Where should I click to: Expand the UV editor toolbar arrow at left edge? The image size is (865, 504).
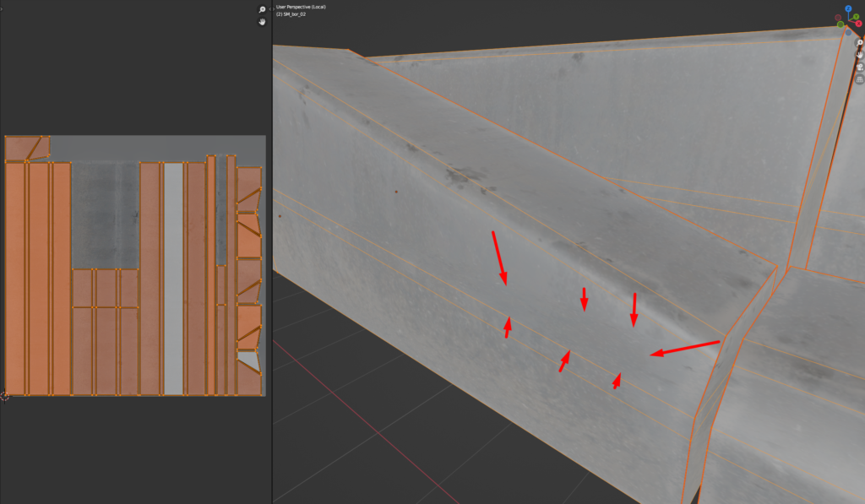coord(1,8)
